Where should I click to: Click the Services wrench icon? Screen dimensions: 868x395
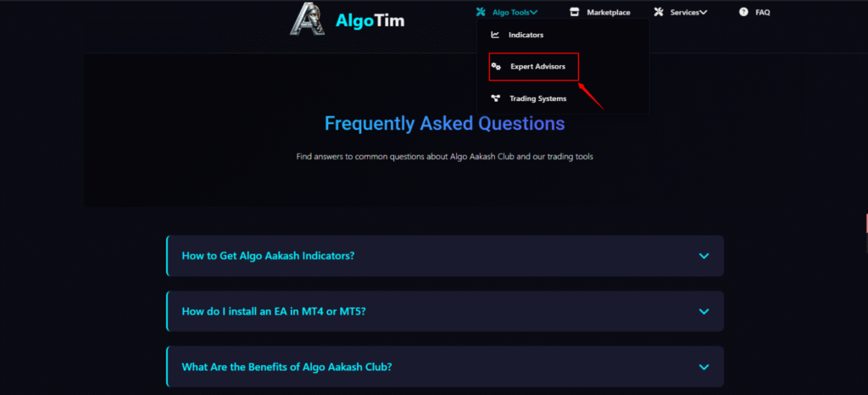(658, 12)
